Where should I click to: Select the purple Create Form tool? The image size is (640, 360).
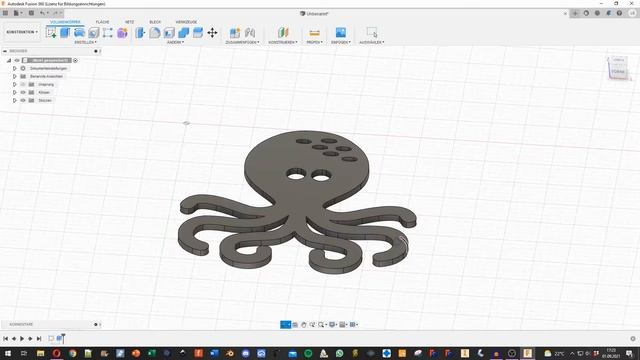(x=122, y=32)
